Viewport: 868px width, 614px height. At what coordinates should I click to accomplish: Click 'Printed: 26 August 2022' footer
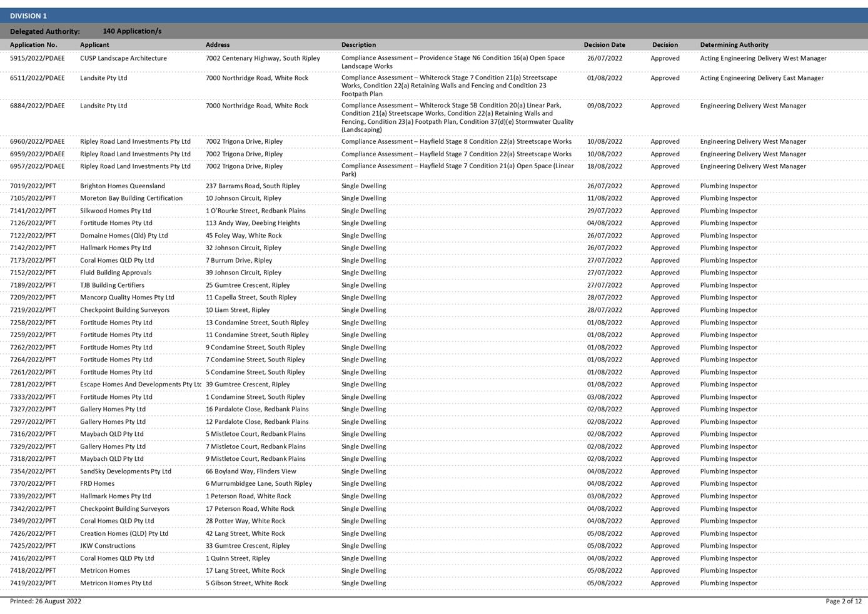pyautogui.click(x=46, y=601)
